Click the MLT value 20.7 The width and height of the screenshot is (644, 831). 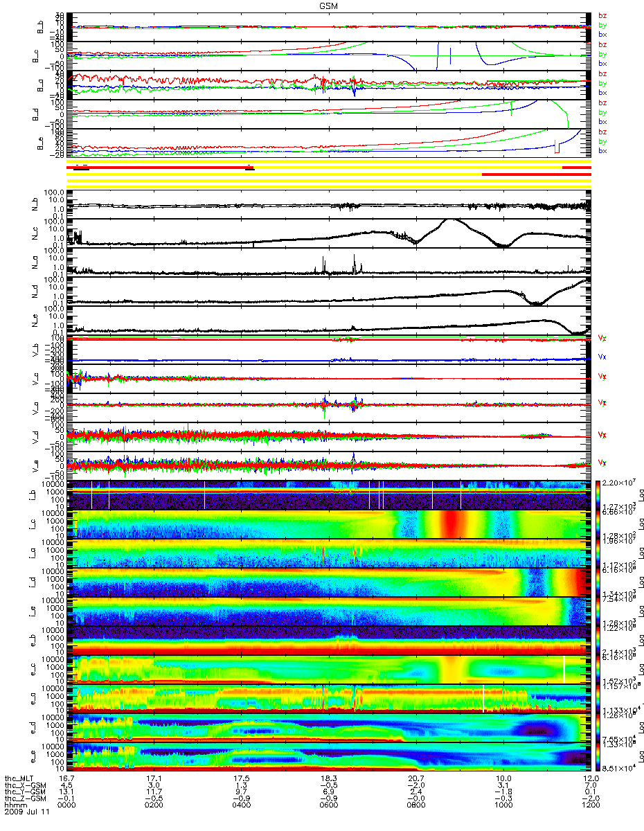[415, 778]
